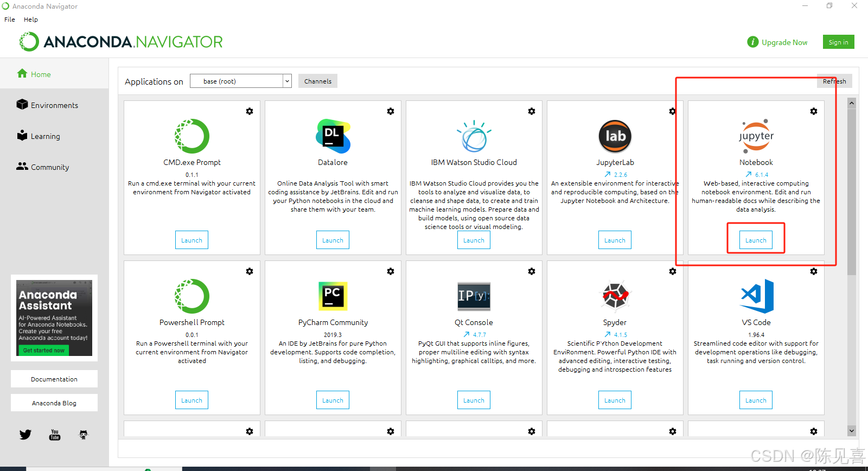868x471 pixels.
Task: Open the gear settings of Datalore card
Action: pyautogui.click(x=391, y=111)
